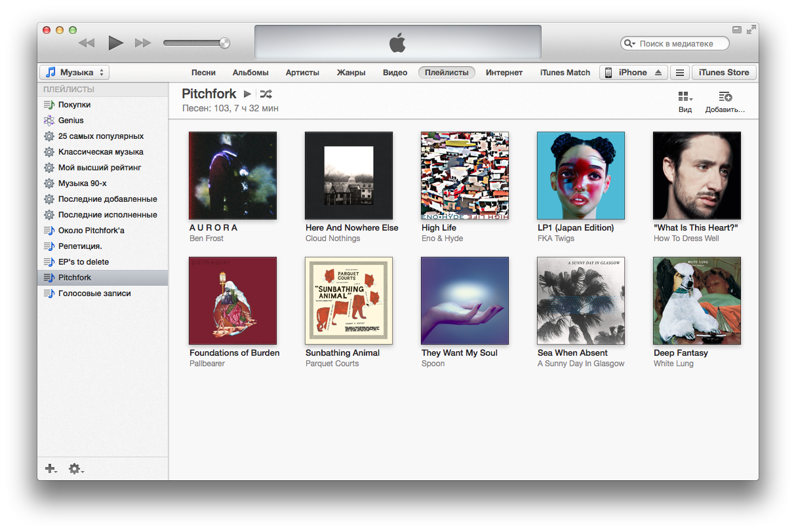The width and height of the screenshot is (796, 532).
Task: Open the iTunes Store button
Action: pyautogui.click(x=724, y=73)
